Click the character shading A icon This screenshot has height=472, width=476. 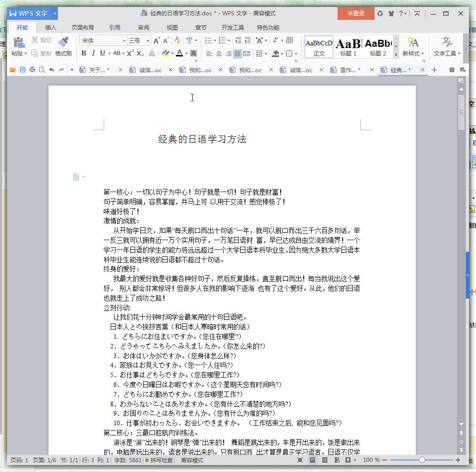194,53
